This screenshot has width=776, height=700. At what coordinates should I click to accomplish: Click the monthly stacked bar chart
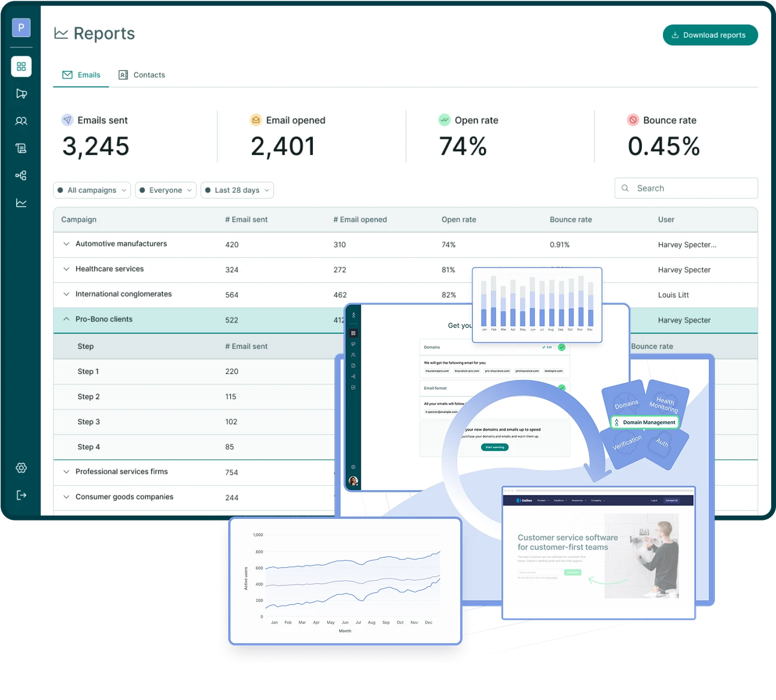coord(537,305)
